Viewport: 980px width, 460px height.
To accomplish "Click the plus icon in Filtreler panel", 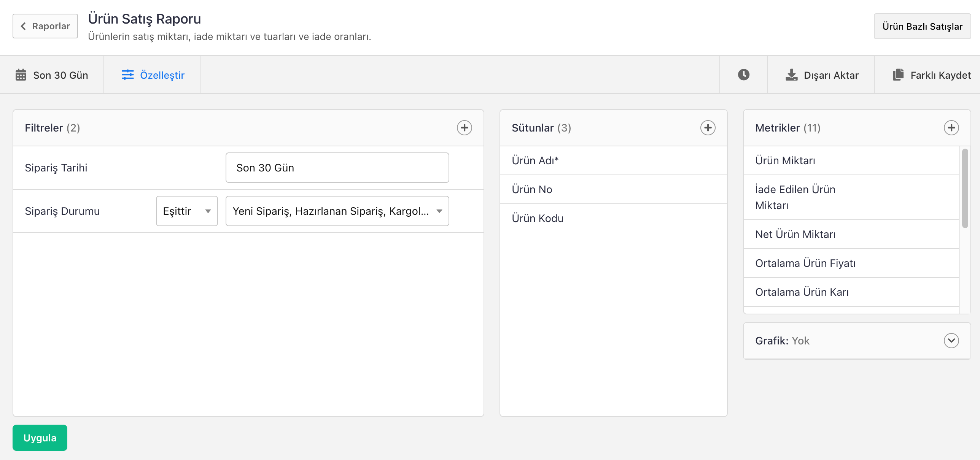I will (x=464, y=128).
